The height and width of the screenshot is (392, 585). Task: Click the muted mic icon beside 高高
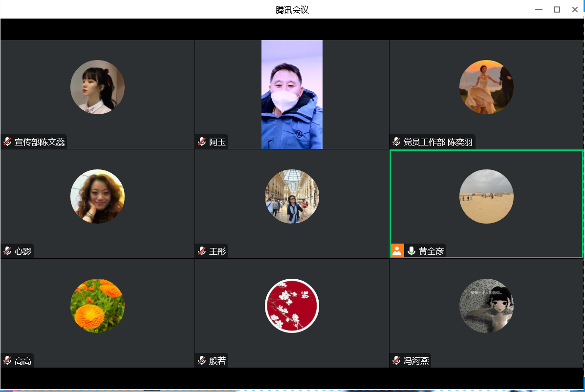click(7, 361)
